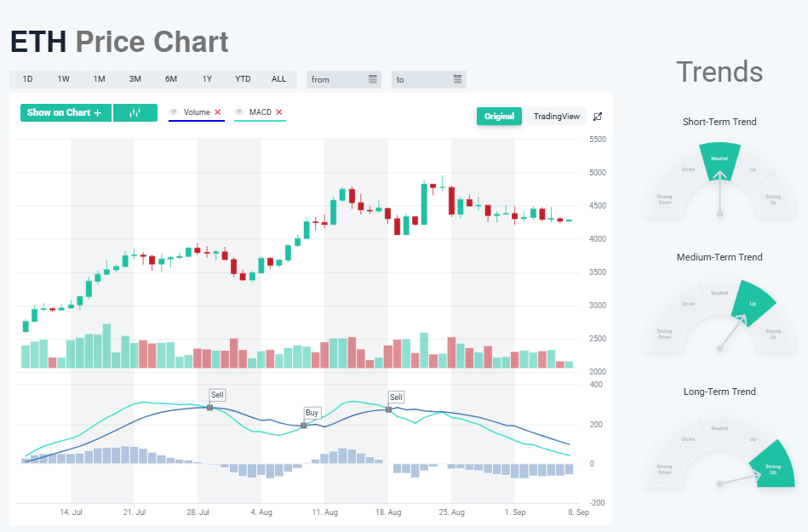Click the fullscreen expand icon
This screenshot has height=532, width=808.
click(x=598, y=117)
